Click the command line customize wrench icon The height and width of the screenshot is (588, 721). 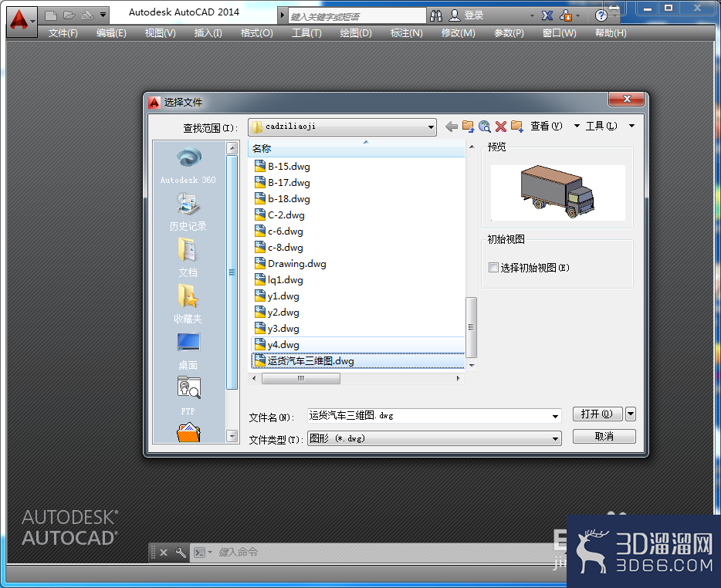point(181,553)
